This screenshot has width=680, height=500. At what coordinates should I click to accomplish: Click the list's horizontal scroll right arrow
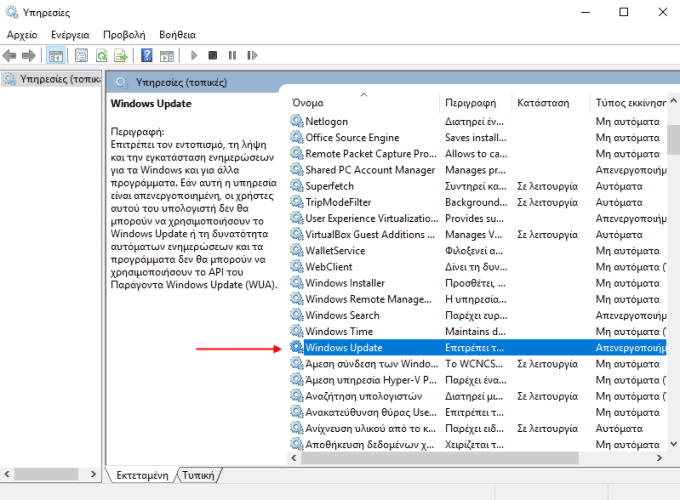pos(659,458)
